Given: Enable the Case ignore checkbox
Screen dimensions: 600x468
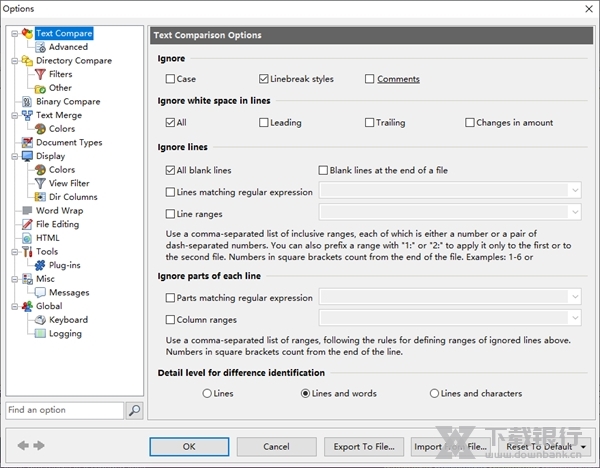Looking at the screenshot, I should pyautogui.click(x=171, y=79).
